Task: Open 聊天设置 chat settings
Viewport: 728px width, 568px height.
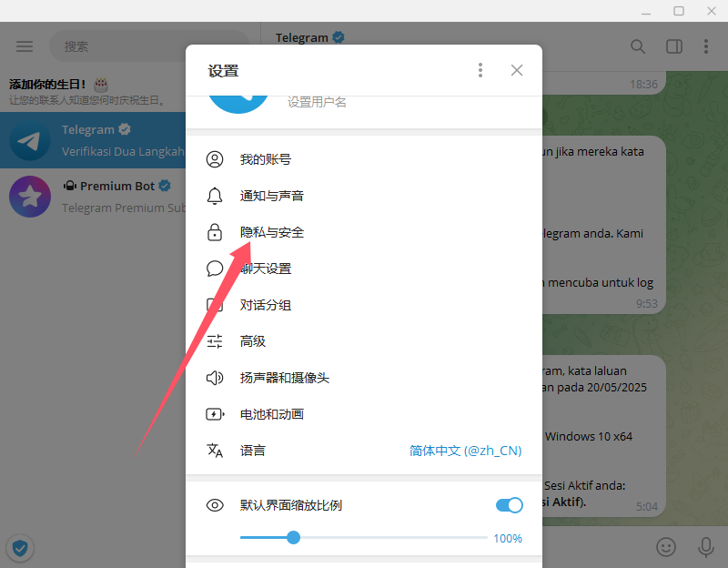Action: click(x=364, y=269)
